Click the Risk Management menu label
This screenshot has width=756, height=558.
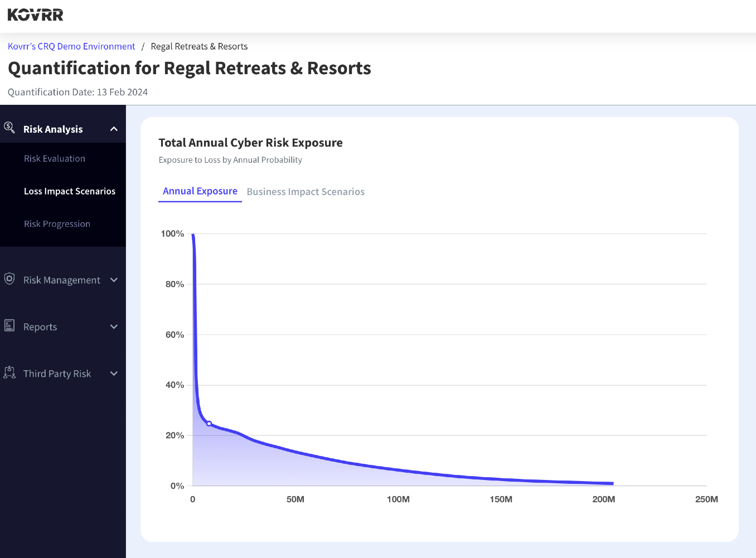[x=62, y=280]
